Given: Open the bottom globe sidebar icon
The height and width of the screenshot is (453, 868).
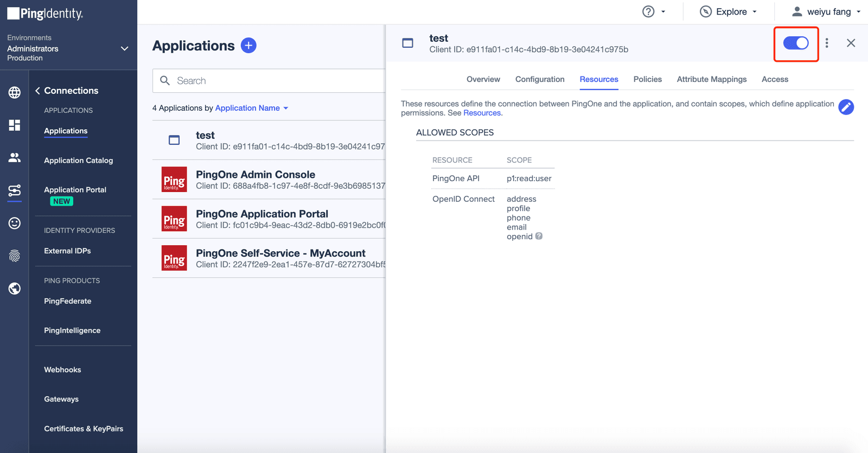Looking at the screenshot, I should click(x=15, y=288).
